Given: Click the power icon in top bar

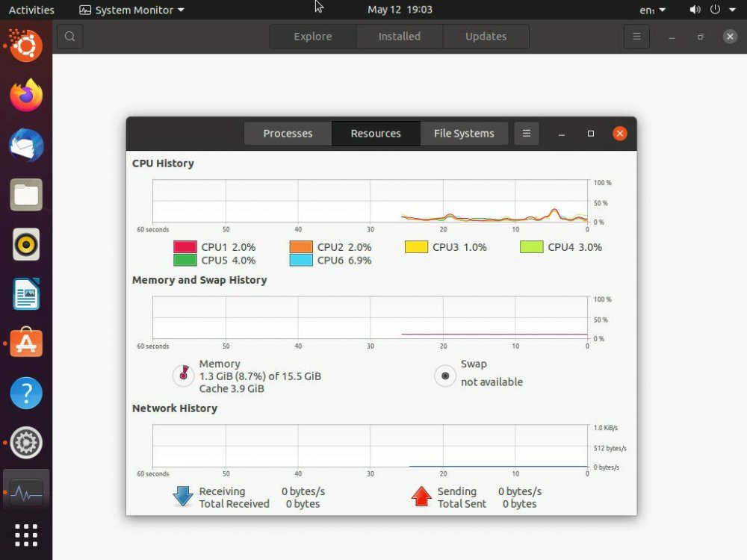Looking at the screenshot, I should click(x=715, y=10).
